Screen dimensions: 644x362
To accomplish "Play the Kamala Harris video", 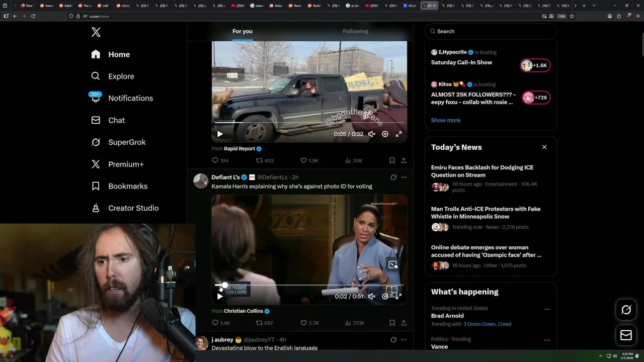I will coord(220,297).
